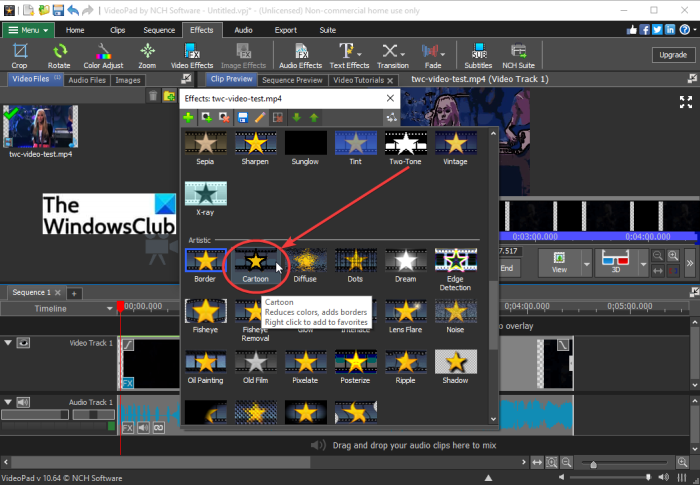Choose the Dream effect
The image size is (700, 485).
405,266
